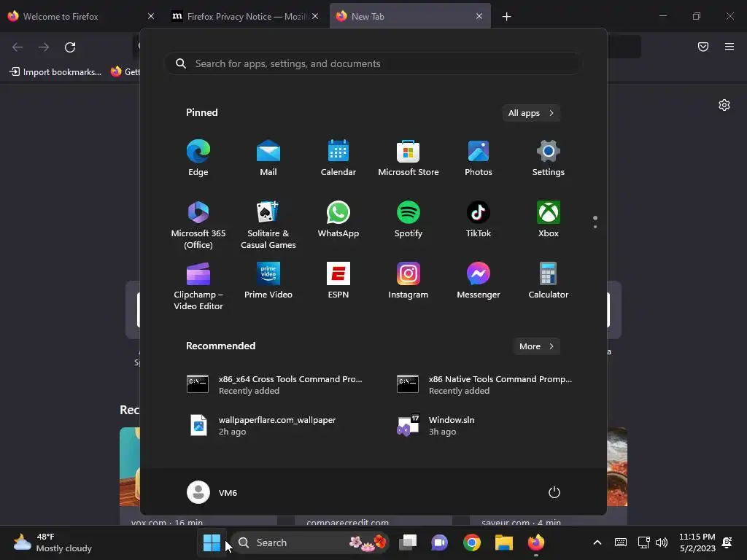
Task: Show More recommended items
Action: pyautogui.click(x=536, y=346)
